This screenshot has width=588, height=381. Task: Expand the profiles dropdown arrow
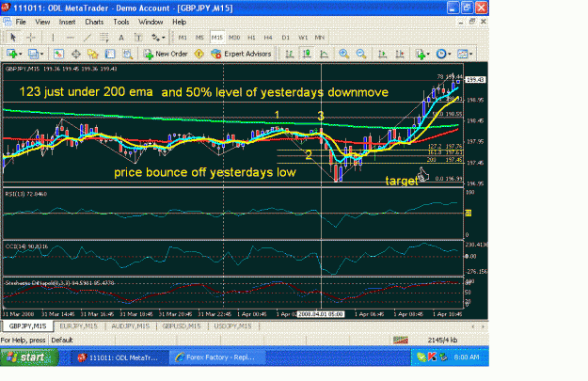[41, 54]
